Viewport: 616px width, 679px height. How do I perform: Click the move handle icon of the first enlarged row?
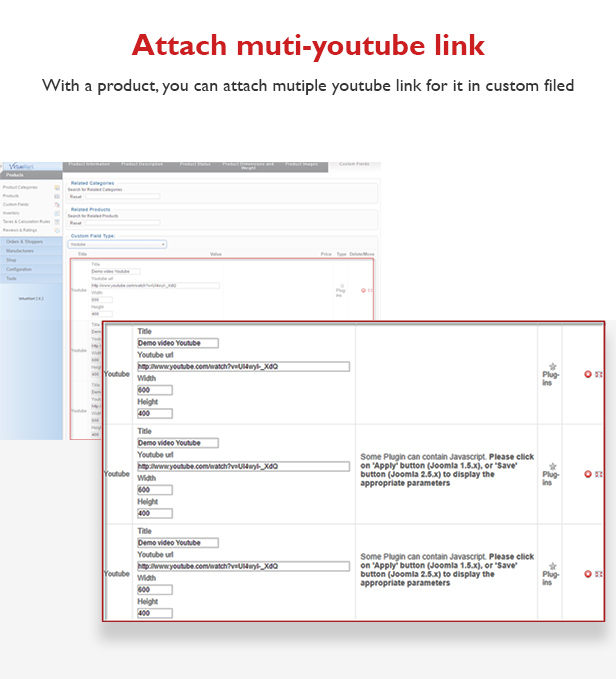point(599,374)
